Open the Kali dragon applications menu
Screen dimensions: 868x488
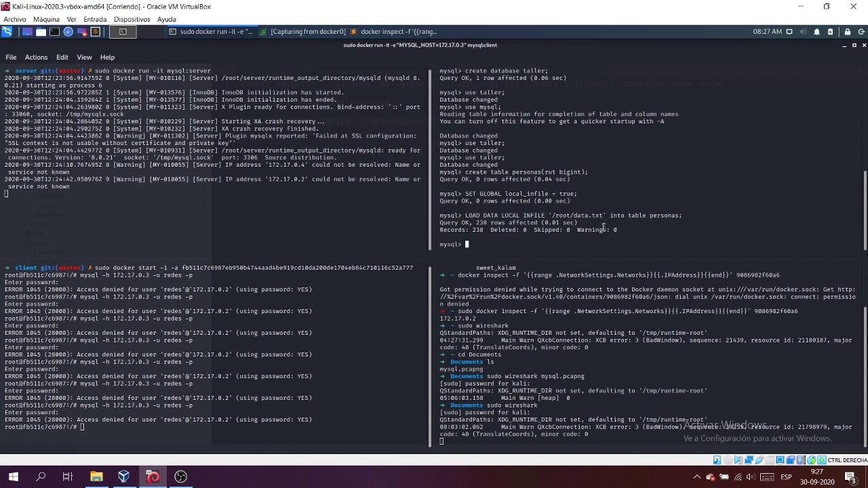pos(7,32)
